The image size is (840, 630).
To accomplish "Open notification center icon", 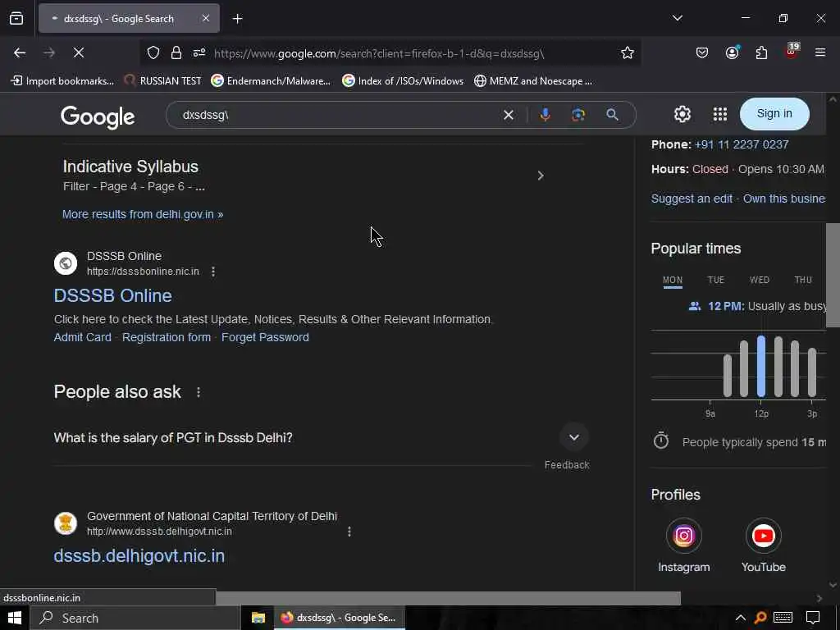I will (x=813, y=619).
